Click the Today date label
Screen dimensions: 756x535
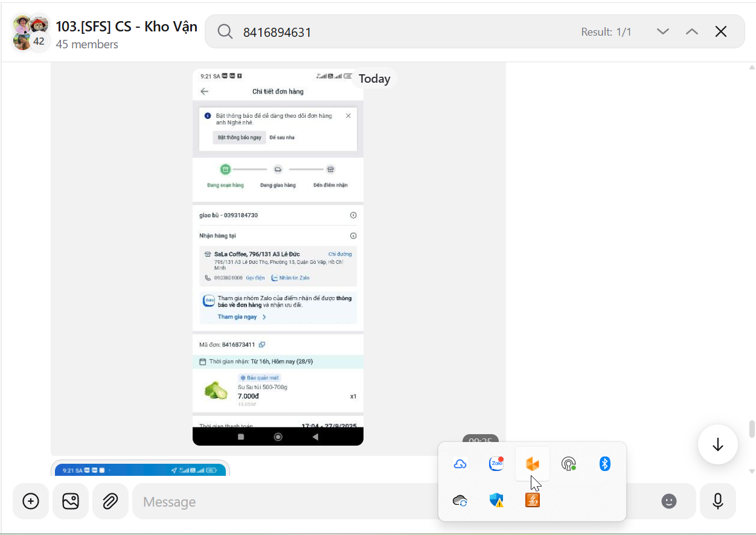pos(374,78)
